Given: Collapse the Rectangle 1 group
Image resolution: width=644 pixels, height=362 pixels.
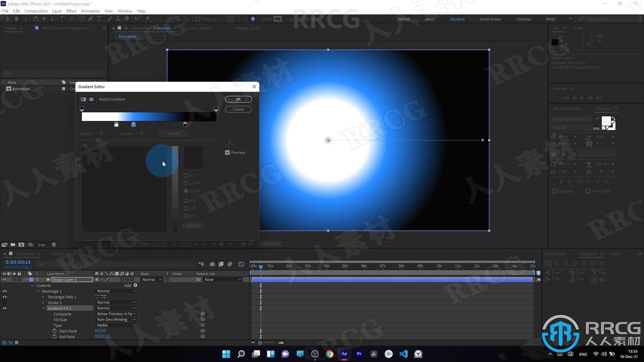Looking at the screenshot, I should click(38, 291).
